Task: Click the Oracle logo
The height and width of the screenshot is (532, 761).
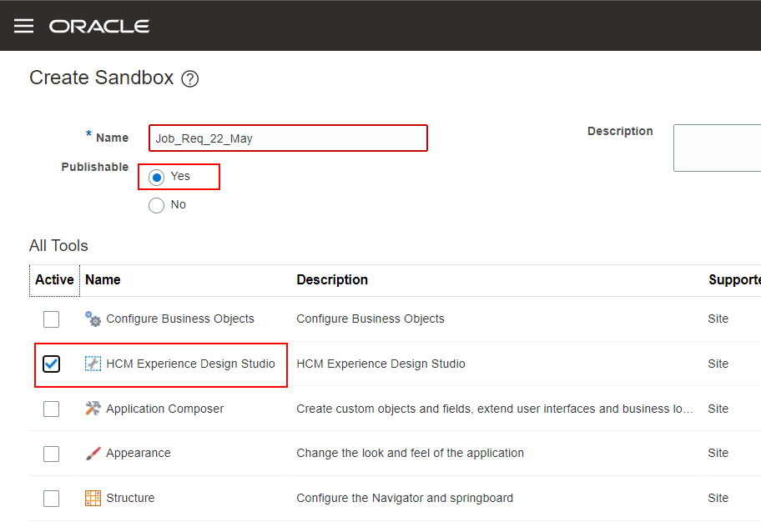Action: pyautogui.click(x=99, y=26)
